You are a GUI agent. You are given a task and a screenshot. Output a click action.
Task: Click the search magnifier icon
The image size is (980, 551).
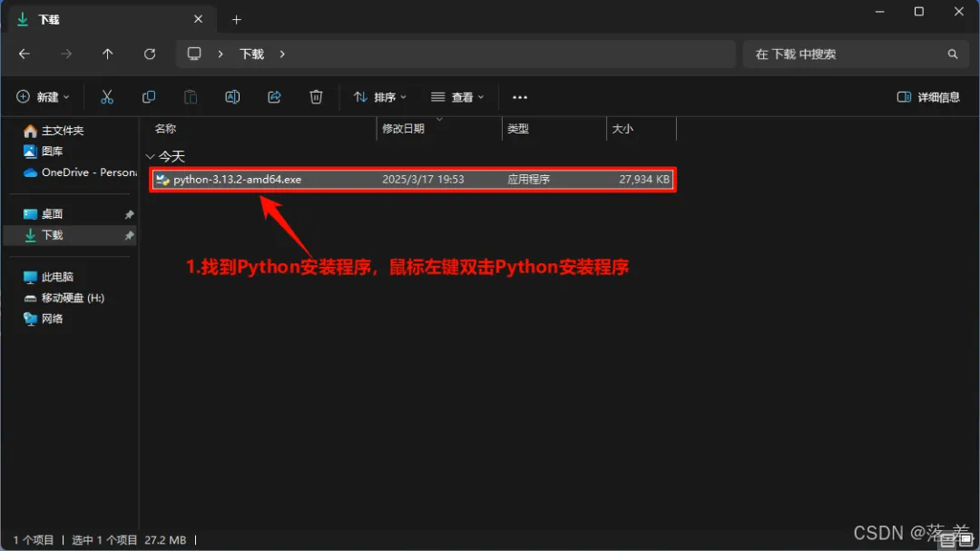953,54
